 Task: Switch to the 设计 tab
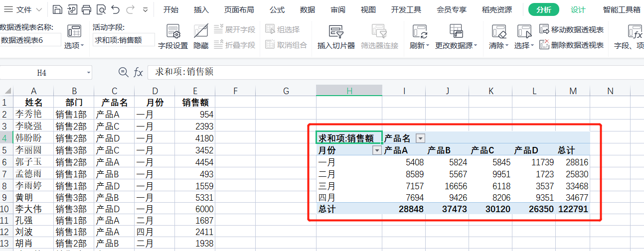coord(578,9)
